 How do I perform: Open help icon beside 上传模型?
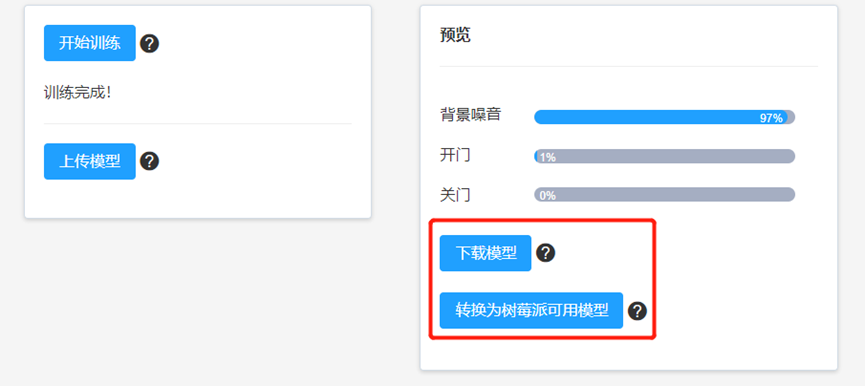(x=149, y=162)
